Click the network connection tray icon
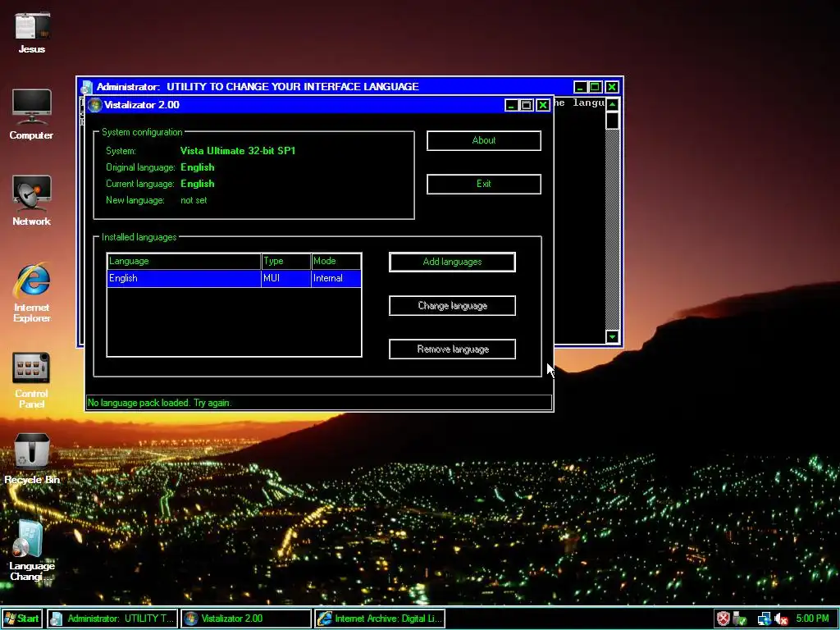The height and width of the screenshot is (630, 840). pos(764,619)
